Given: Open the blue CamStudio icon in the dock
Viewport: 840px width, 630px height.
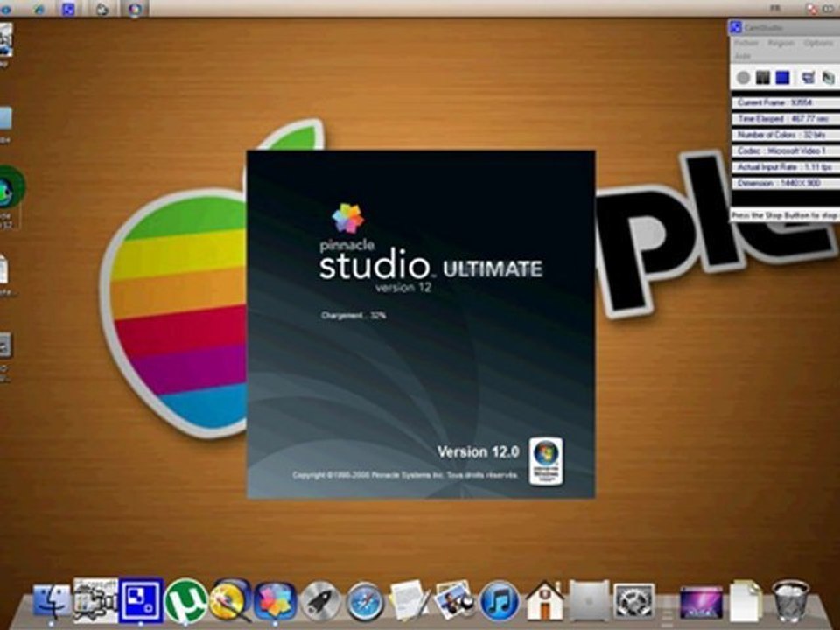Looking at the screenshot, I should [x=141, y=600].
